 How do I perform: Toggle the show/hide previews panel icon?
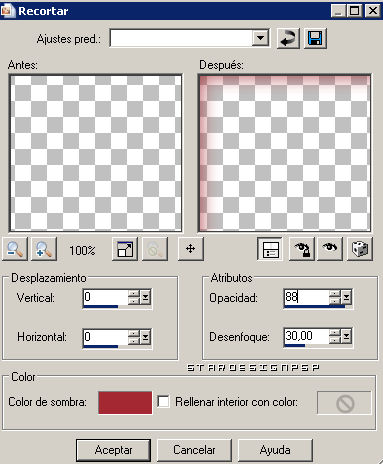coord(270,249)
